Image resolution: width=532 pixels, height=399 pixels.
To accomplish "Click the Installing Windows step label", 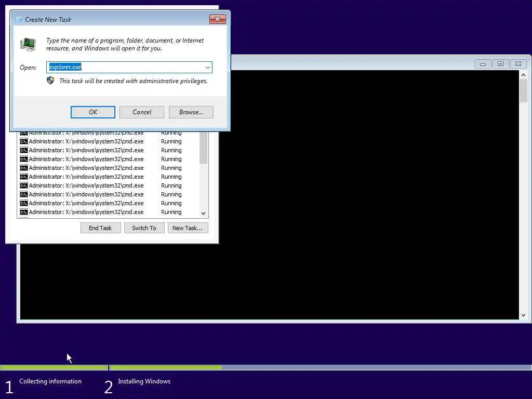I will (x=144, y=381).
